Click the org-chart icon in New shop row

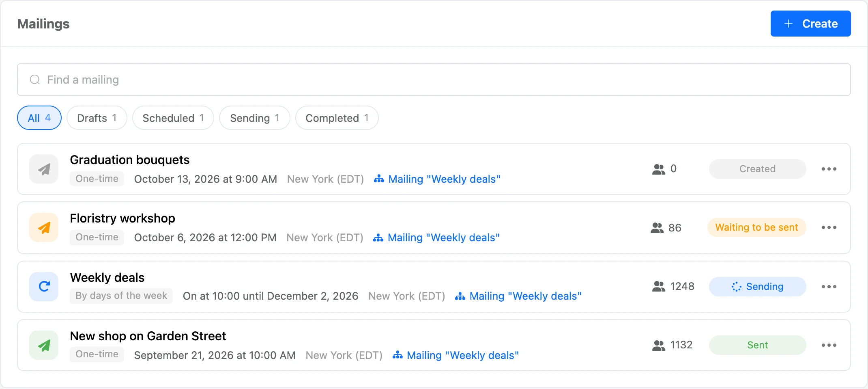397,355
